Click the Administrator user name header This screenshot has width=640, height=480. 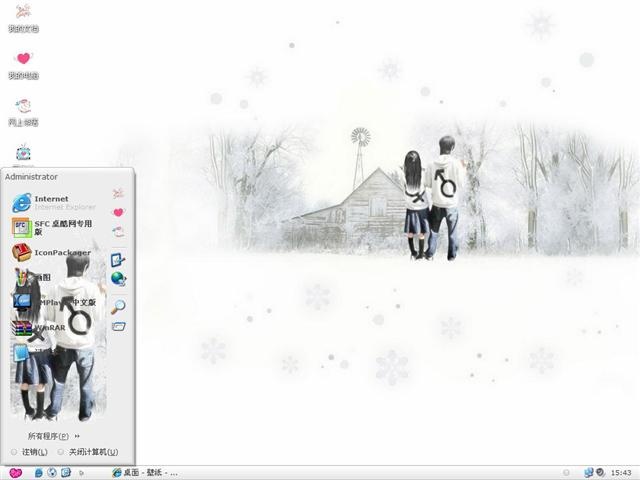click(31, 177)
